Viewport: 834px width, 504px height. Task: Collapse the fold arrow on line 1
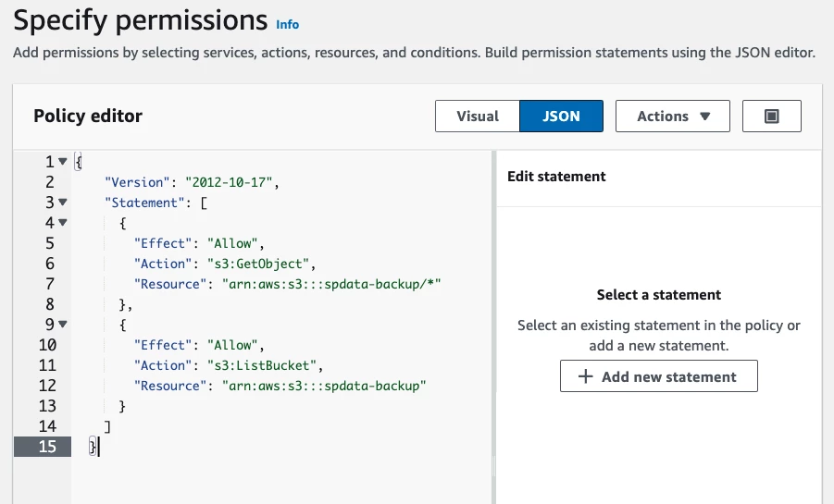coord(63,161)
